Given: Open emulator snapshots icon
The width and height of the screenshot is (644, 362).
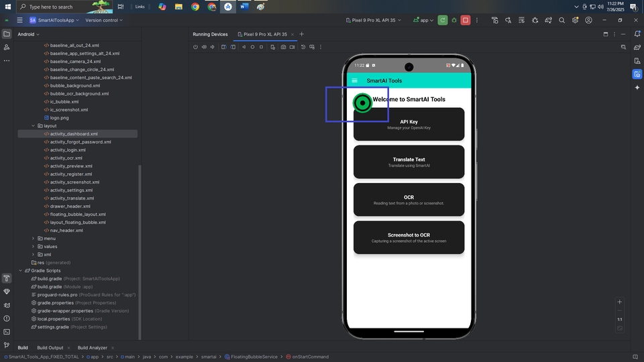Looking at the screenshot, I should (303, 47).
